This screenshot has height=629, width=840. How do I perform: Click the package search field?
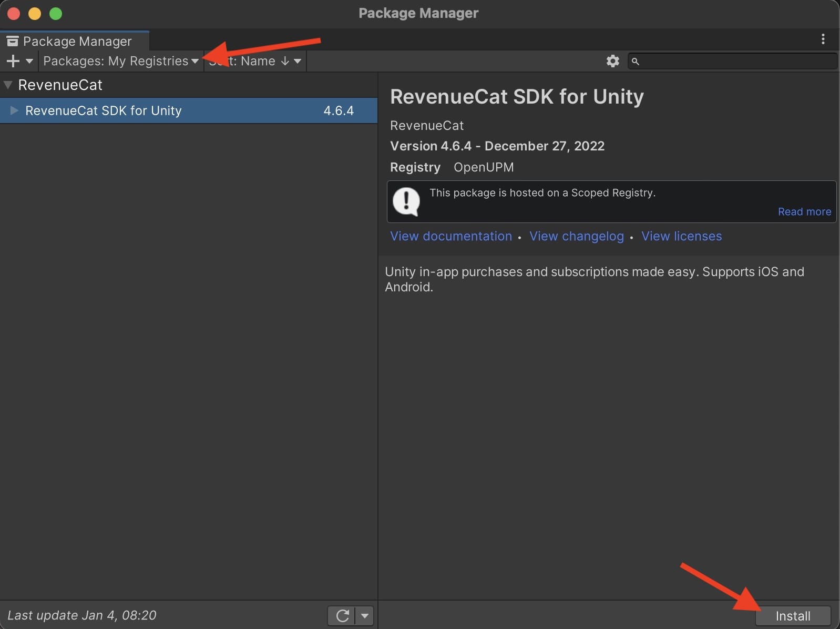[736, 61]
